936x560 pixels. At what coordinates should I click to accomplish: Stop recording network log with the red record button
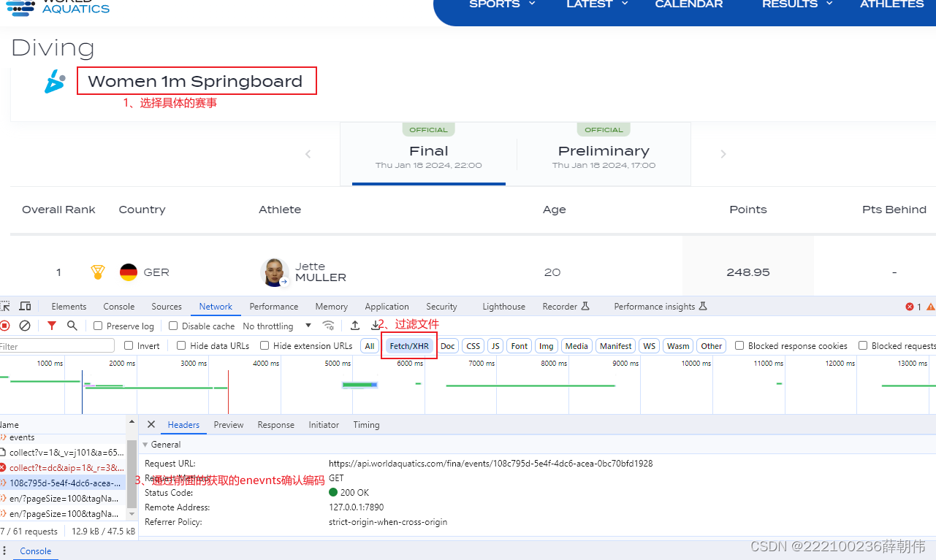pos(5,326)
